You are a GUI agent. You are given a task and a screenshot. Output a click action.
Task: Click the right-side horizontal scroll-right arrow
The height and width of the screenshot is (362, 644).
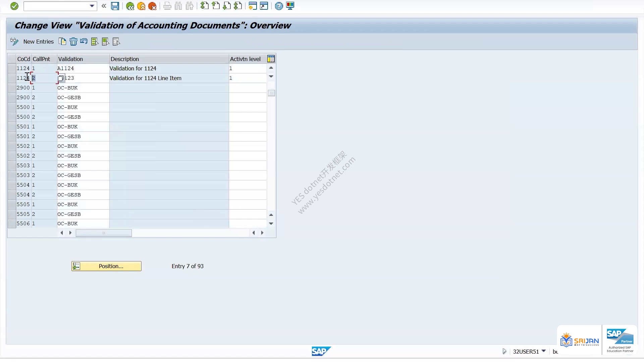(262, 233)
